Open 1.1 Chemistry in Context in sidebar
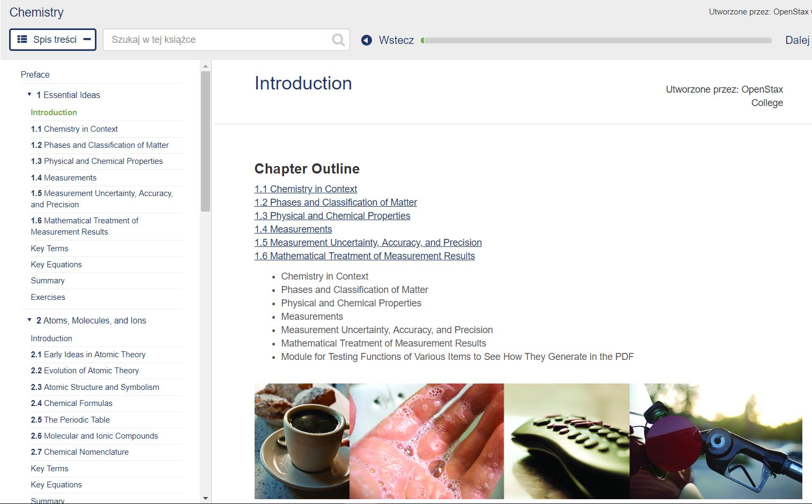The height and width of the screenshot is (504, 812). (x=75, y=129)
